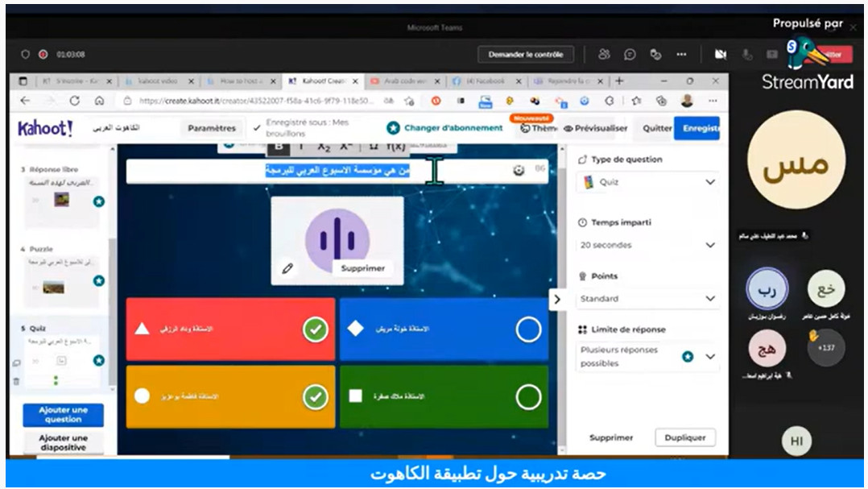This screenshot has height=489, width=868.
Task: Open the emoji picker in question field
Action: click(x=519, y=171)
